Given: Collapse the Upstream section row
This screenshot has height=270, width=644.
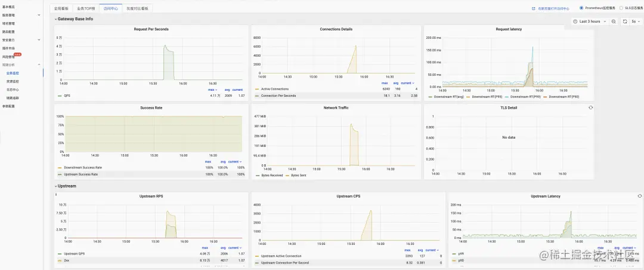Looking at the screenshot, I should click(x=66, y=186).
